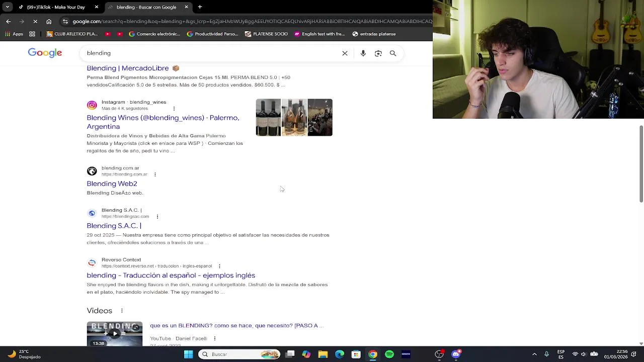The image size is (644, 362).
Task: Open the PLATENSE SOCIO bookmark
Action: [266, 34]
